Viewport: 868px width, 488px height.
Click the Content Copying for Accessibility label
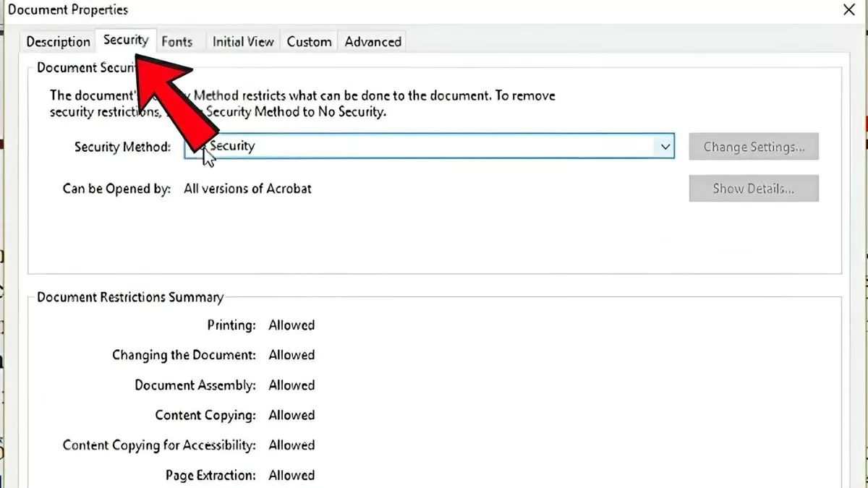158,445
